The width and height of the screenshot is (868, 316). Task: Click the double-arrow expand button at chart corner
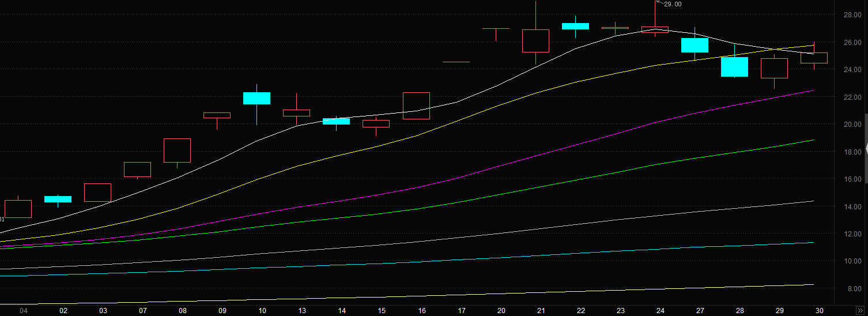point(861,310)
